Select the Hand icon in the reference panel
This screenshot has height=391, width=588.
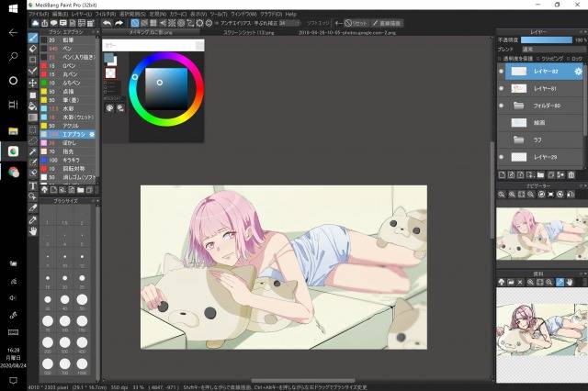(570, 282)
